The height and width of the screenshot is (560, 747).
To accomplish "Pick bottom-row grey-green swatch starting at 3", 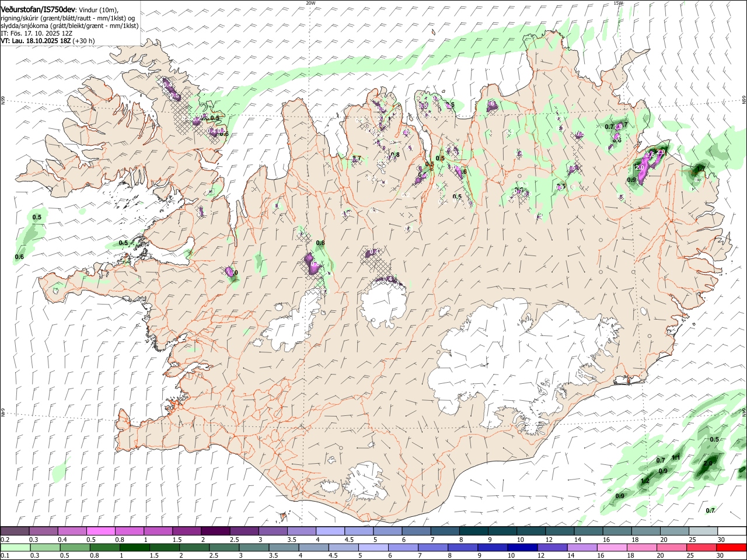I will tap(254, 547).
